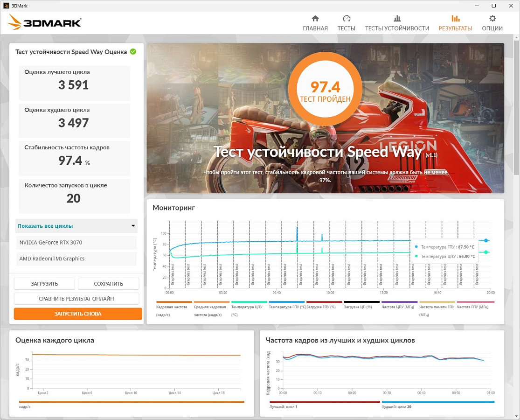Open the Опции settings tab

pos(492,23)
